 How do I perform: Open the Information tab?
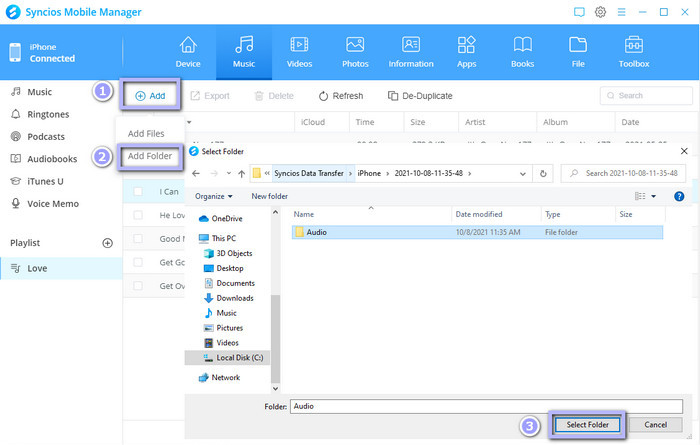pyautogui.click(x=411, y=52)
